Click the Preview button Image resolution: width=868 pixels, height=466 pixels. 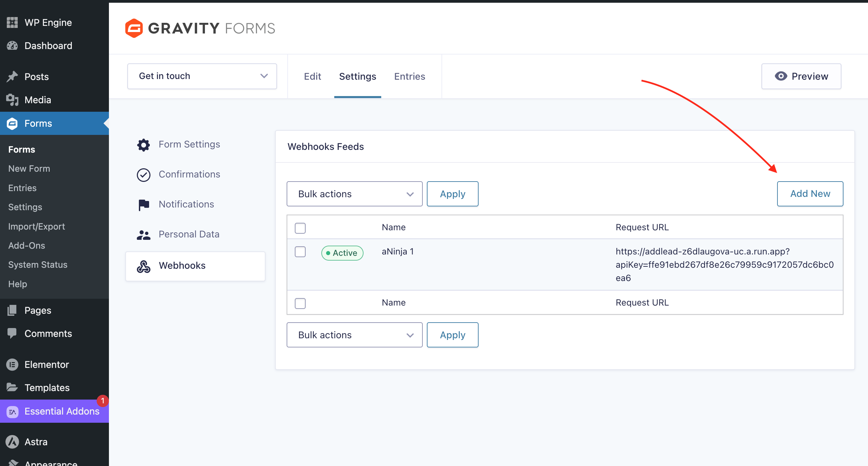pyautogui.click(x=801, y=76)
